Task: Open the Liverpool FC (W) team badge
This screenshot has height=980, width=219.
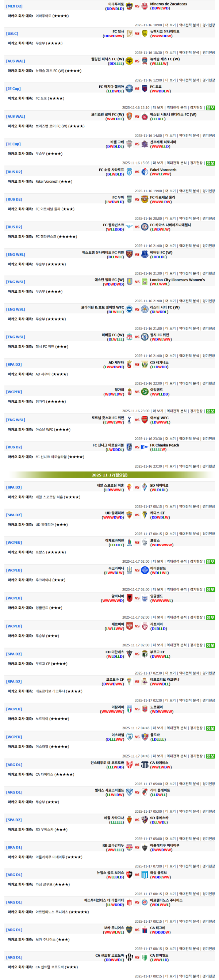Action: pos(129,337)
